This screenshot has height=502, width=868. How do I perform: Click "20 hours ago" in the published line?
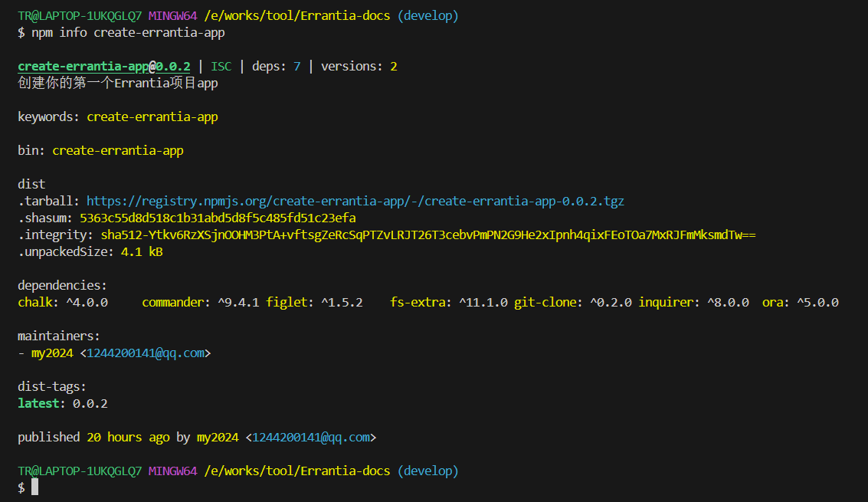coord(128,437)
